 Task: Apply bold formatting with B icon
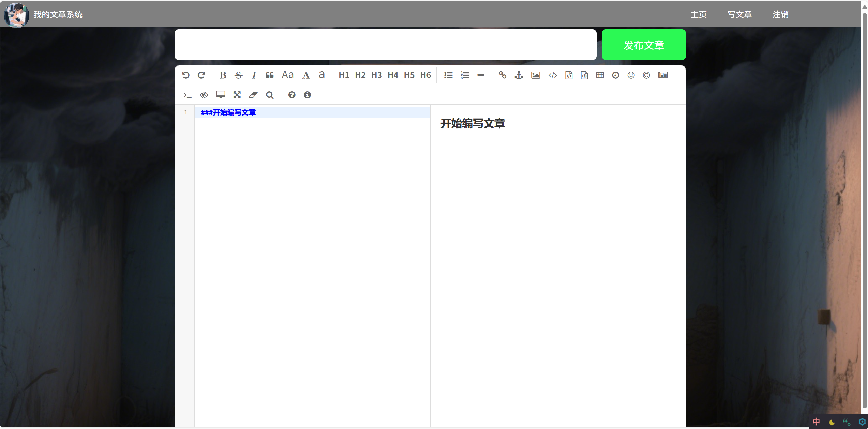point(223,75)
